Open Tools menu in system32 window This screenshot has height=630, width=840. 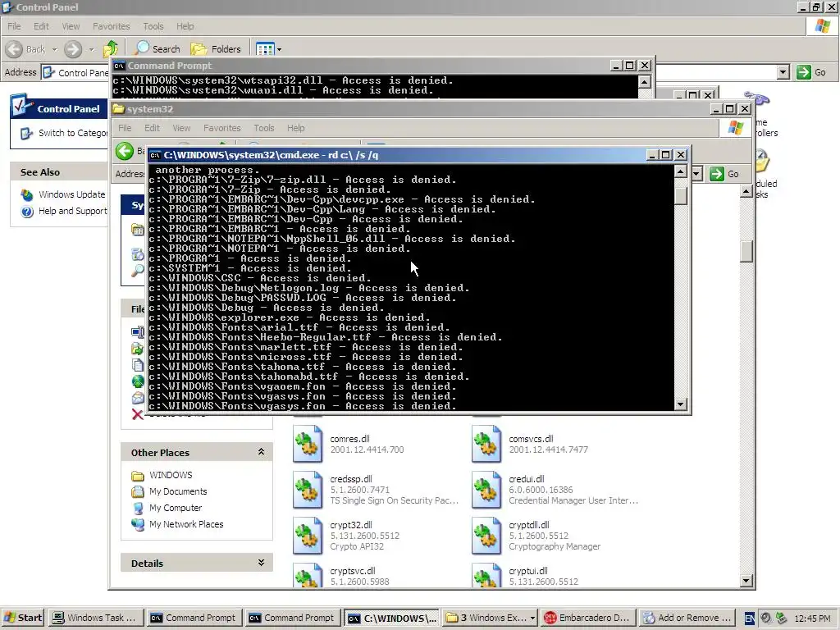pos(264,128)
